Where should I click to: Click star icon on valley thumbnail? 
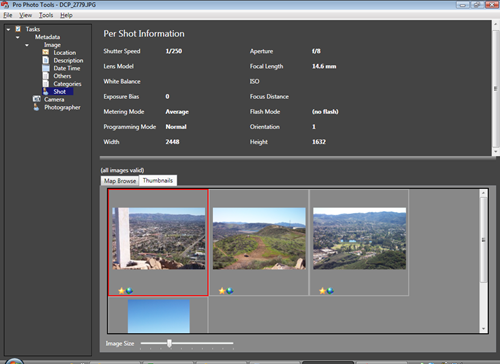[322, 291]
